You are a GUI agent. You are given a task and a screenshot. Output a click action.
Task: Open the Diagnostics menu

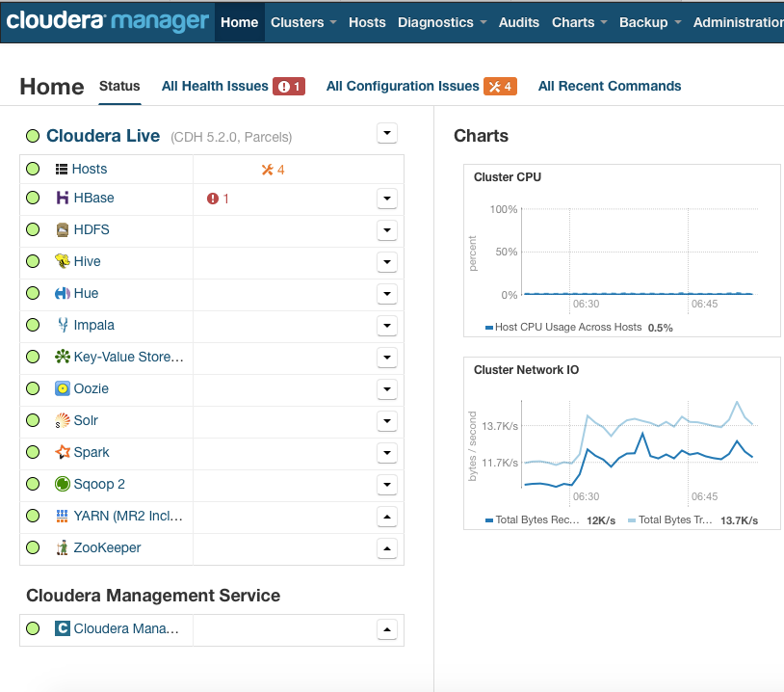(x=442, y=22)
